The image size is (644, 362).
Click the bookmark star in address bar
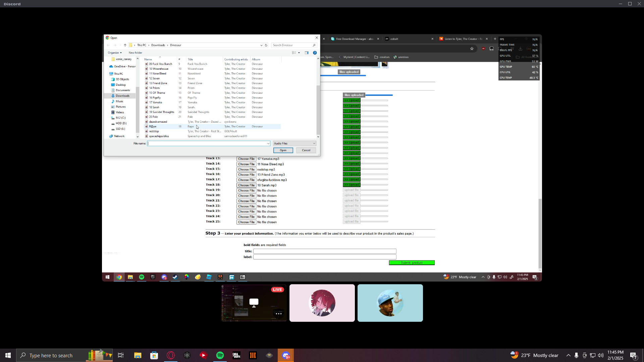click(x=472, y=49)
